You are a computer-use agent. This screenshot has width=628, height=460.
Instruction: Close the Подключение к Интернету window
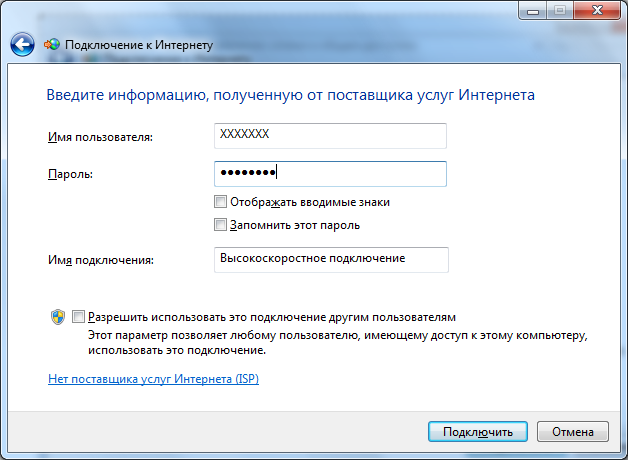point(597,10)
